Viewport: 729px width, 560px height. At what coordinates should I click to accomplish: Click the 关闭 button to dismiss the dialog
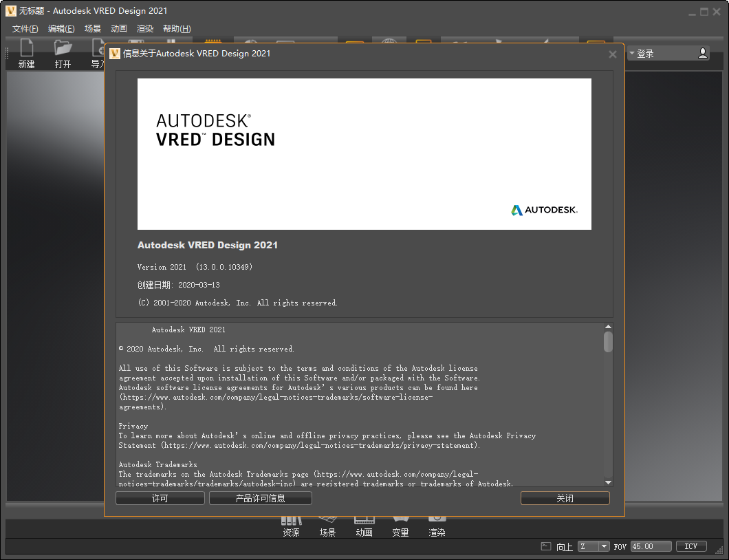(x=565, y=497)
